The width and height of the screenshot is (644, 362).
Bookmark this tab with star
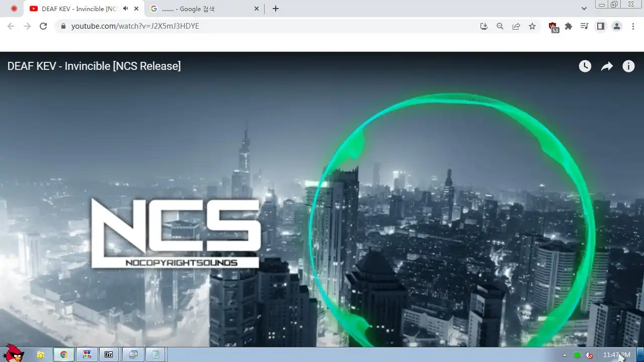pos(532,26)
